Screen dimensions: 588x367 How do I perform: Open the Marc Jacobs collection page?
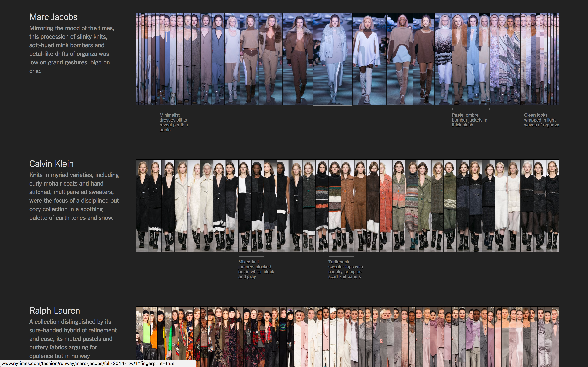tap(53, 17)
